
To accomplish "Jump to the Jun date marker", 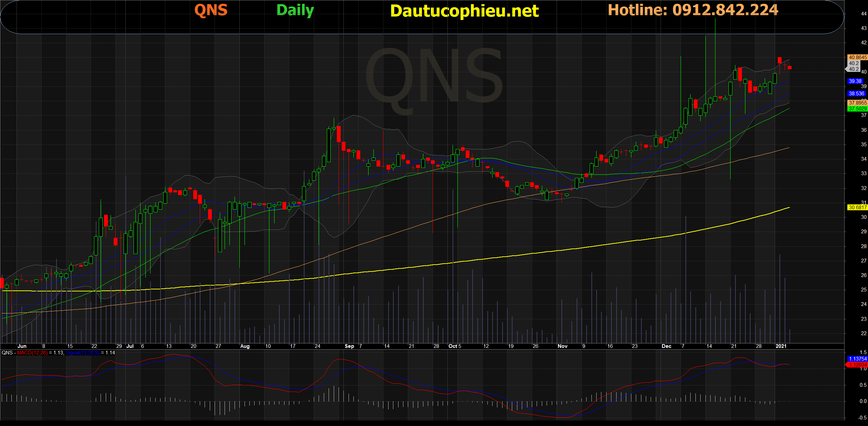I will point(22,346).
